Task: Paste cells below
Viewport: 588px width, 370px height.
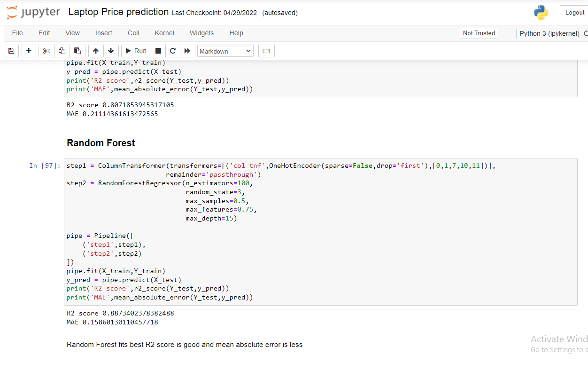Action: (77, 51)
